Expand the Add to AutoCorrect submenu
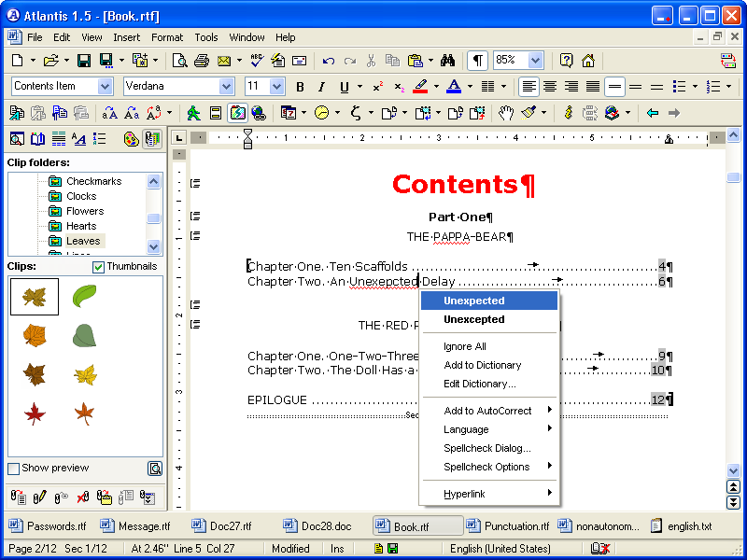Viewport: 747px width, 560px height. (x=489, y=411)
